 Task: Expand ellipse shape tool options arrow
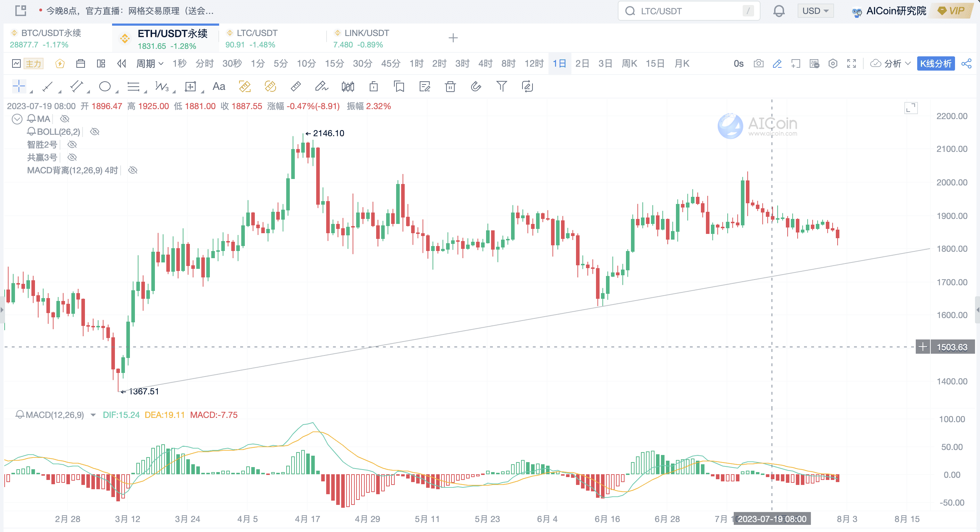tap(117, 92)
